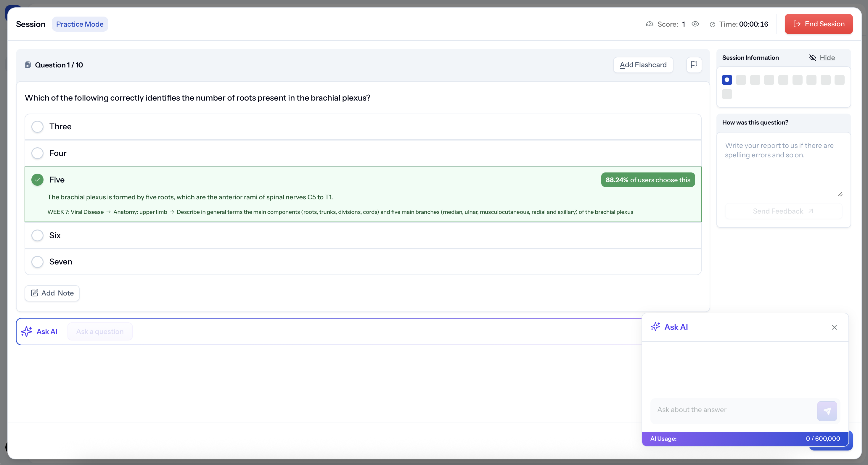Click the pencil icon on Add Note
This screenshot has width=868, height=465.
point(35,293)
